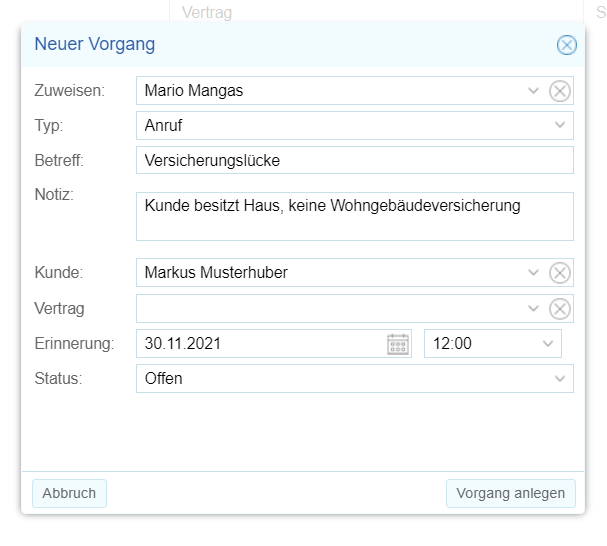
Task: Click the Vorgang anlegen button
Action: click(510, 493)
